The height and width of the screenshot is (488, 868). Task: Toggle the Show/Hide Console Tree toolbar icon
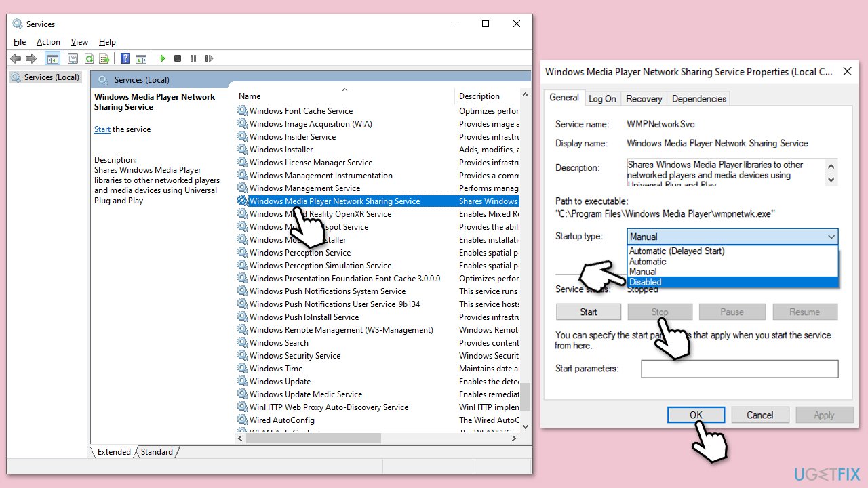(x=52, y=59)
